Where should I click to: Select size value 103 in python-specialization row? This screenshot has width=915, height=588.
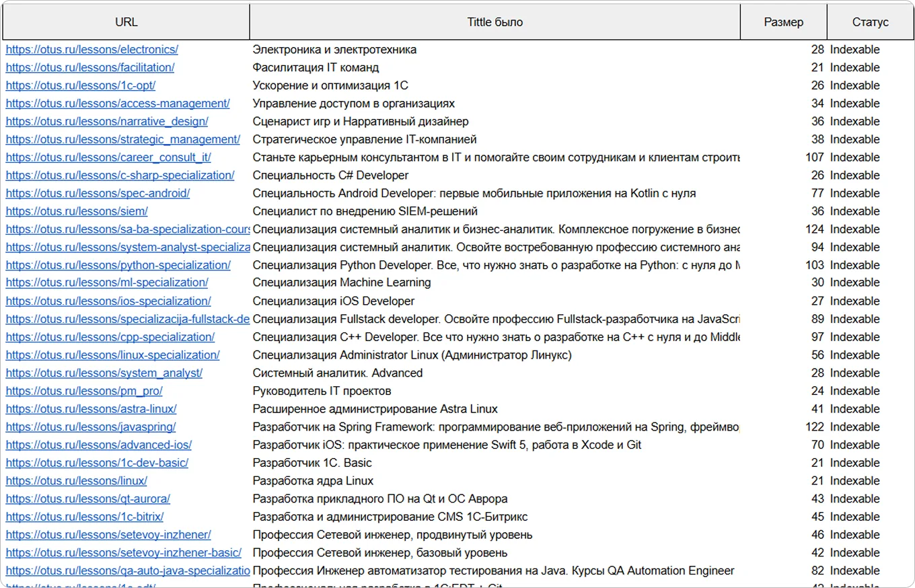[814, 265]
